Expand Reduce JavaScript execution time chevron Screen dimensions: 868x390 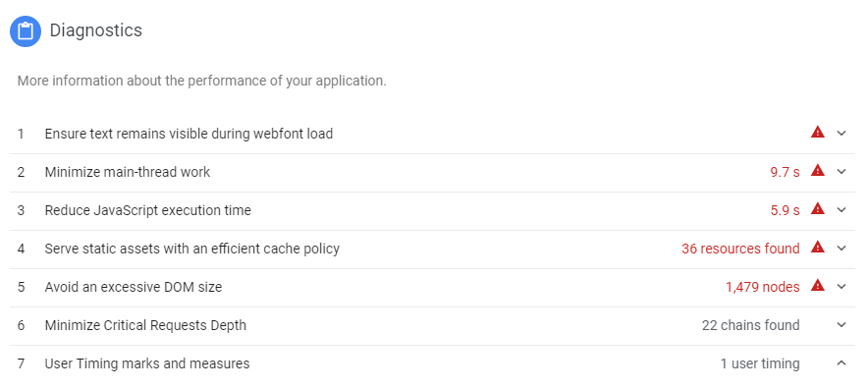(x=842, y=209)
